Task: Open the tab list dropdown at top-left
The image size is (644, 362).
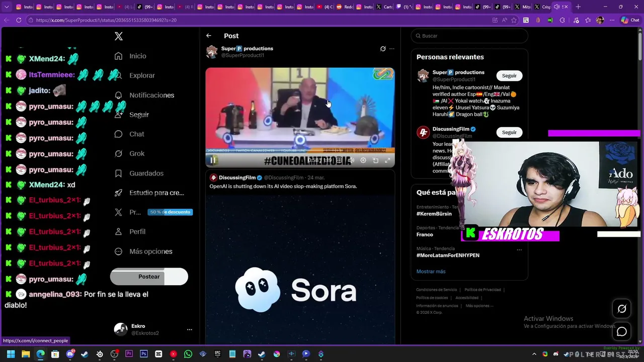Action: click(x=7, y=7)
